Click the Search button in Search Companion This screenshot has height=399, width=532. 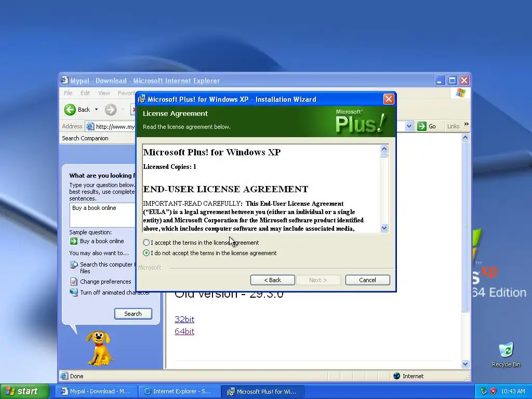click(x=133, y=314)
